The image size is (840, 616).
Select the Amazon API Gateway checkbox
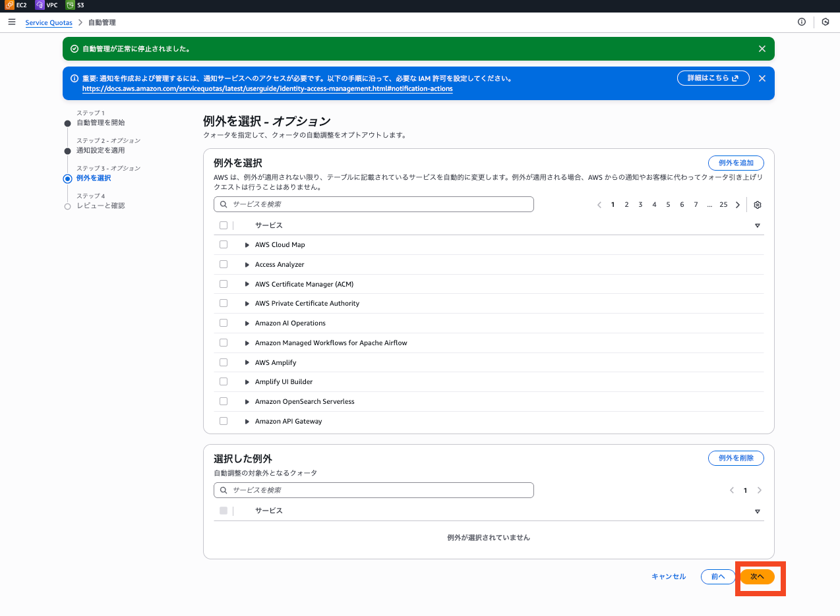(x=224, y=421)
